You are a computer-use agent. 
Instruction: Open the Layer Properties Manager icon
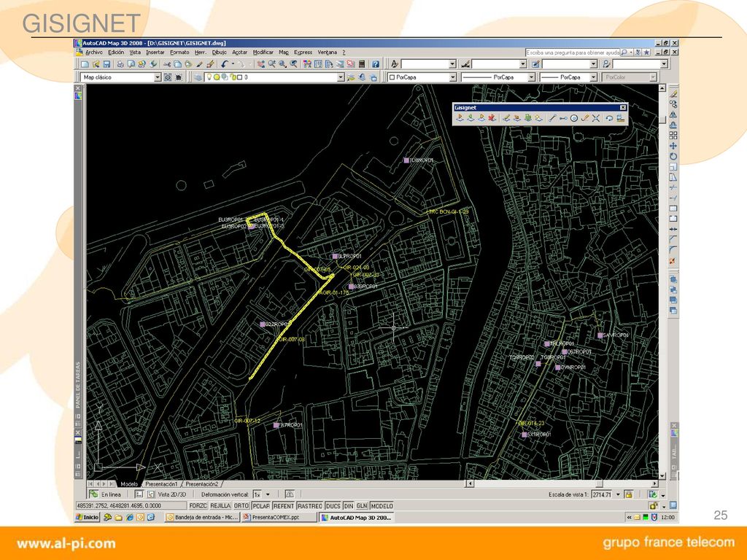coord(198,77)
